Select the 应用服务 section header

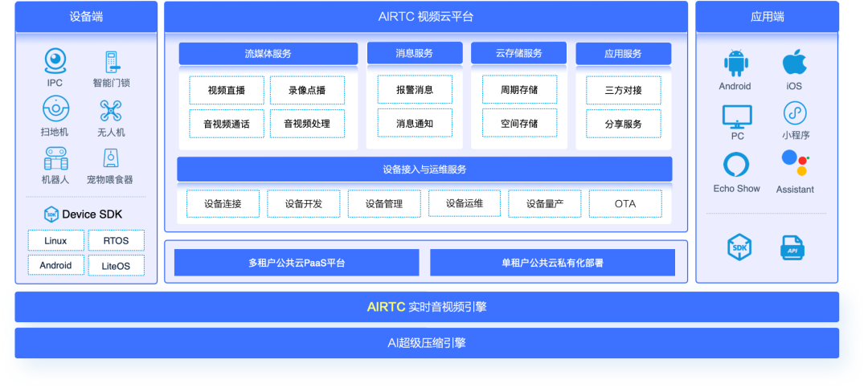[624, 54]
